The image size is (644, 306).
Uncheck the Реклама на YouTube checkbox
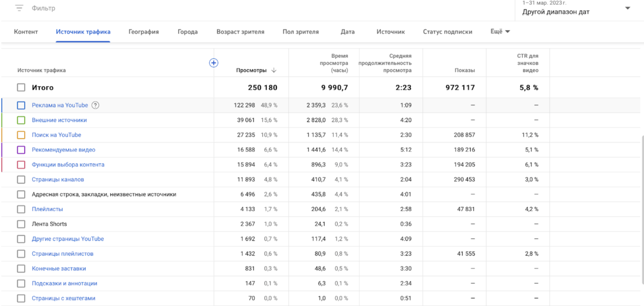pos(21,105)
